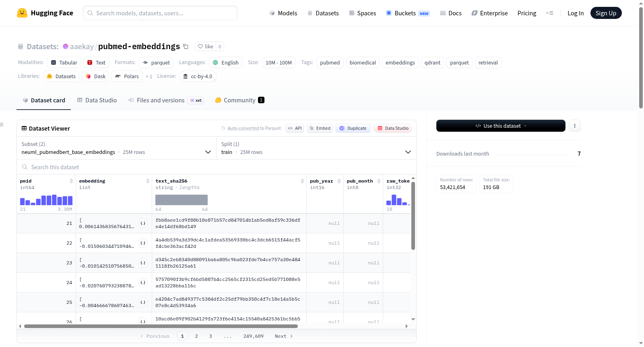Expand embedding cell for pmid 22
The width and height of the screenshot is (644, 347).
(x=143, y=243)
